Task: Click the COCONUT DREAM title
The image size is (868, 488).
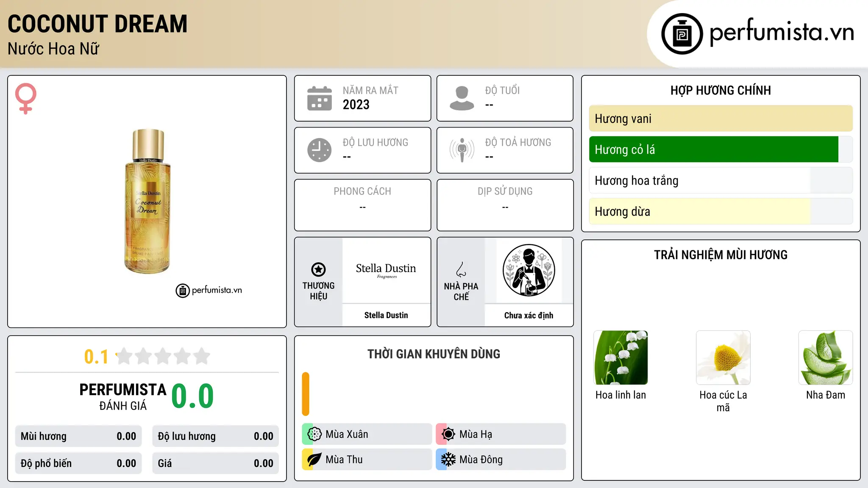Action: click(x=97, y=24)
